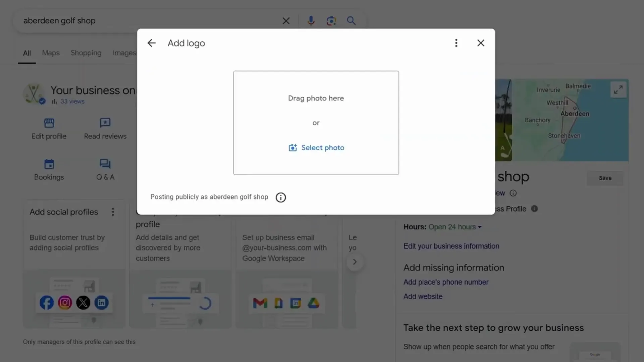Screen dimensions: 644x362
Task: Click the Aberdeen map thumbnail
Action: point(570,120)
